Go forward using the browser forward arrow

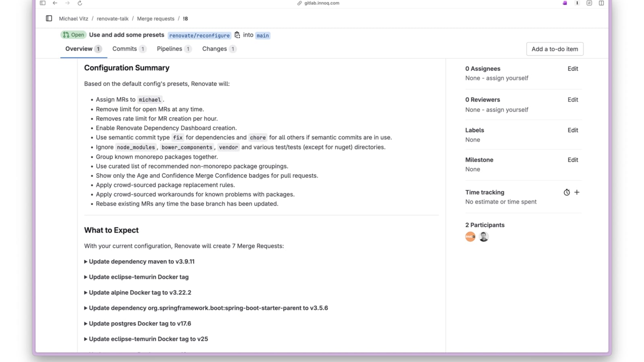pos(67,3)
